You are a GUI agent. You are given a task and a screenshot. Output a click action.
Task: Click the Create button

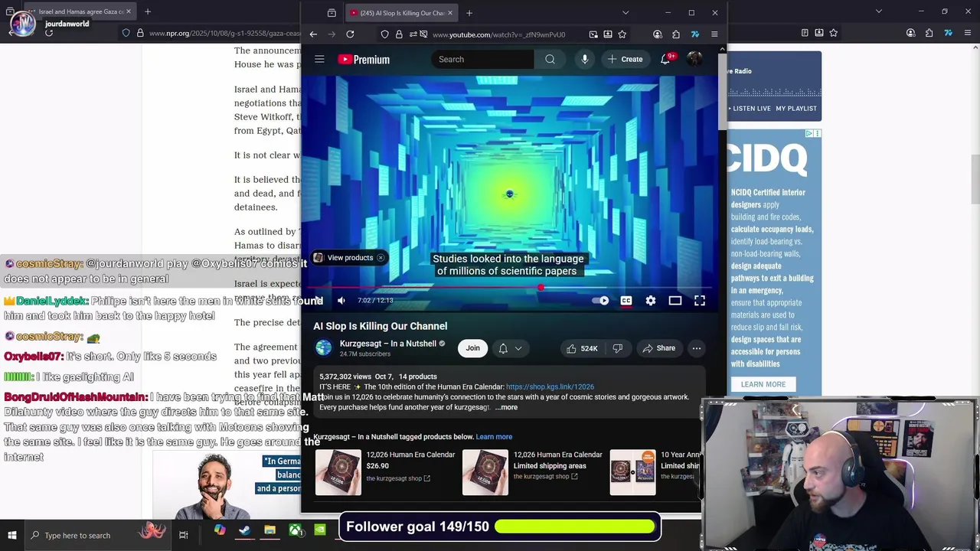[626, 59]
